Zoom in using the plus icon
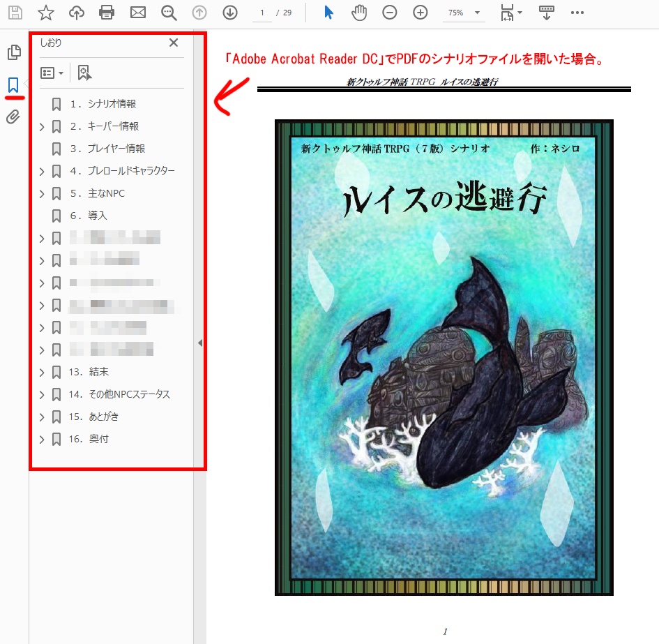659x644 pixels. [x=420, y=12]
